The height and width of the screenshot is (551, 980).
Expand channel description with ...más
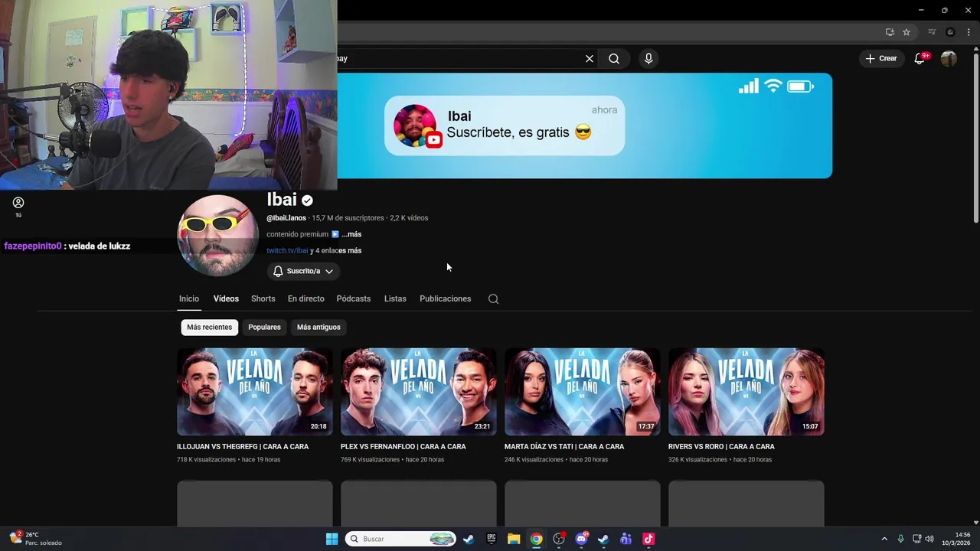pyautogui.click(x=351, y=234)
